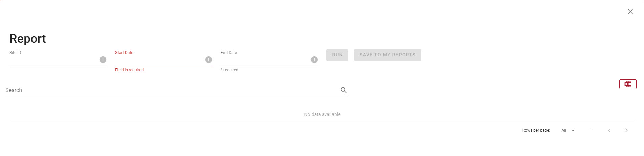Click the magnifier icon in the Search bar

tap(344, 90)
